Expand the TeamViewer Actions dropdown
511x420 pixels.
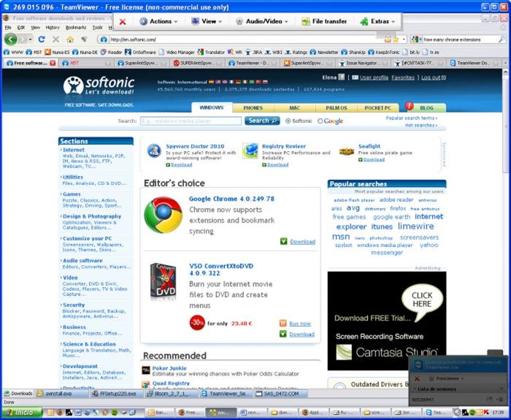click(158, 22)
